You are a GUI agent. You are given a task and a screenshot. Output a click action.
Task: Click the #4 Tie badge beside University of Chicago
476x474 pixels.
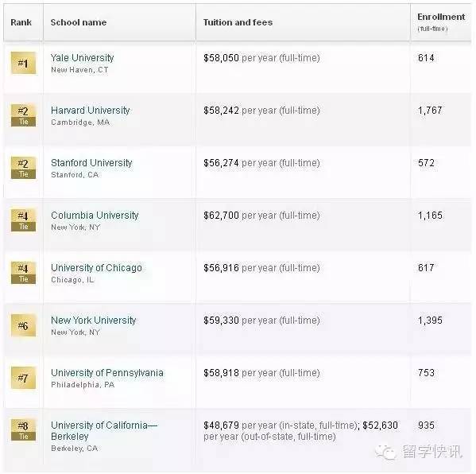click(x=23, y=273)
